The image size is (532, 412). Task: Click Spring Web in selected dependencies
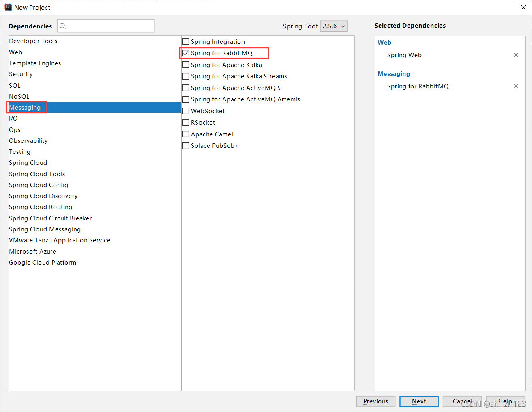tap(404, 55)
